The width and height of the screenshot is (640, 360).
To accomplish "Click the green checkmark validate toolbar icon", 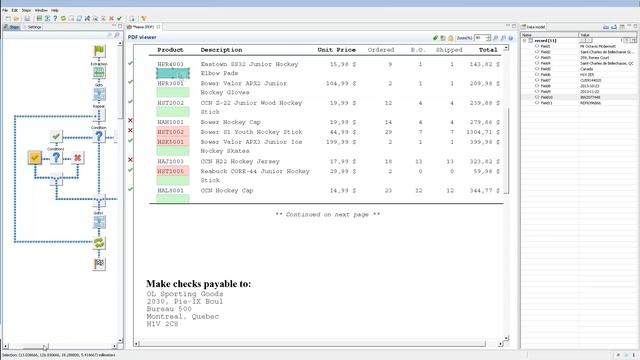I will 119,18.
